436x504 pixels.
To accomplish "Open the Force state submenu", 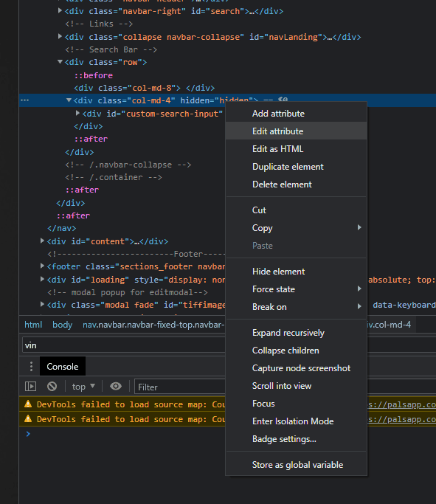I will [x=296, y=289].
